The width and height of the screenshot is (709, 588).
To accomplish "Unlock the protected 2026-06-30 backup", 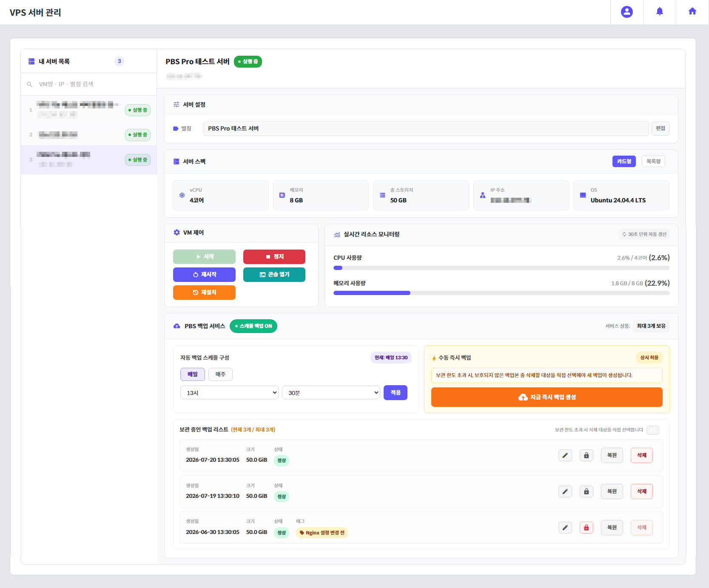I will click(587, 528).
